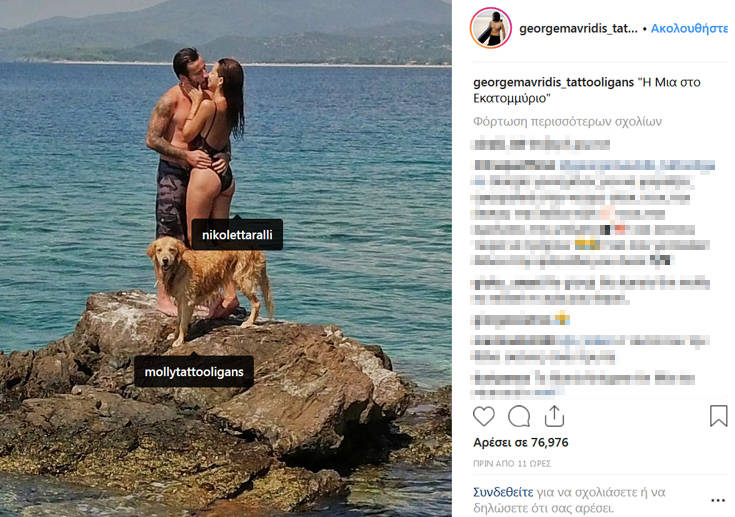Follow the account via Ακολουθήστε
Image resolution: width=735 pixels, height=517 pixels.
coord(689,29)
